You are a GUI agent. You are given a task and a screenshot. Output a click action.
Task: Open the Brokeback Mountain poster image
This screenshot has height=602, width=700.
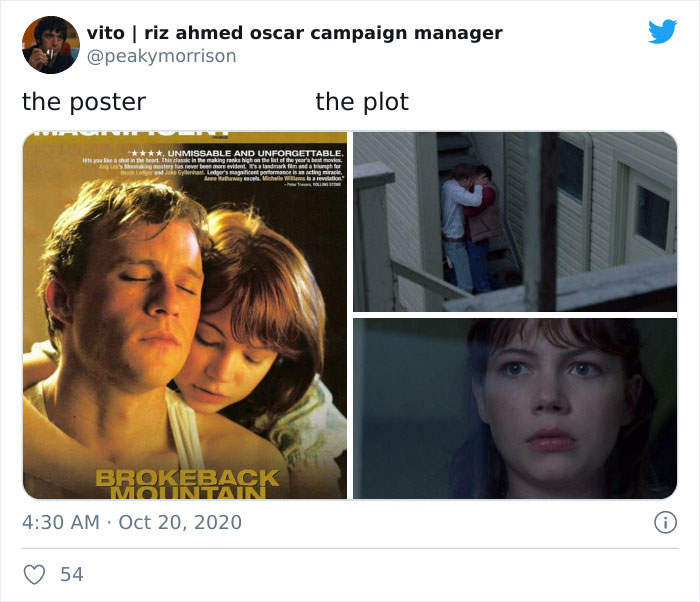pos(185,315)
